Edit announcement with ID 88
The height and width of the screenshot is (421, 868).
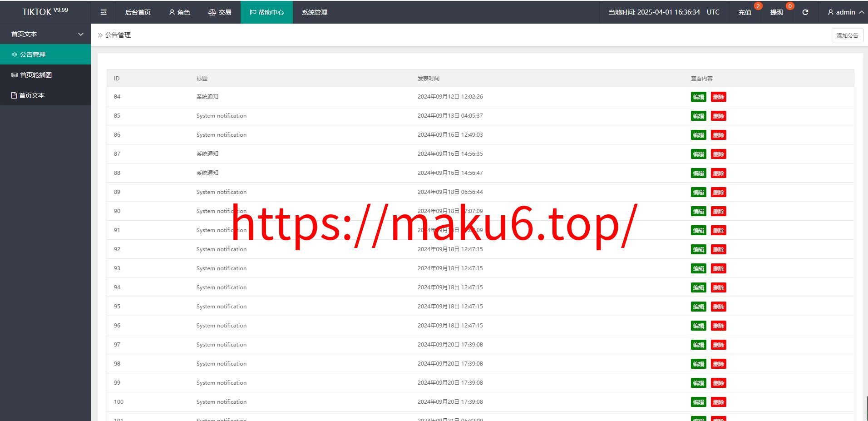(698, 173)
